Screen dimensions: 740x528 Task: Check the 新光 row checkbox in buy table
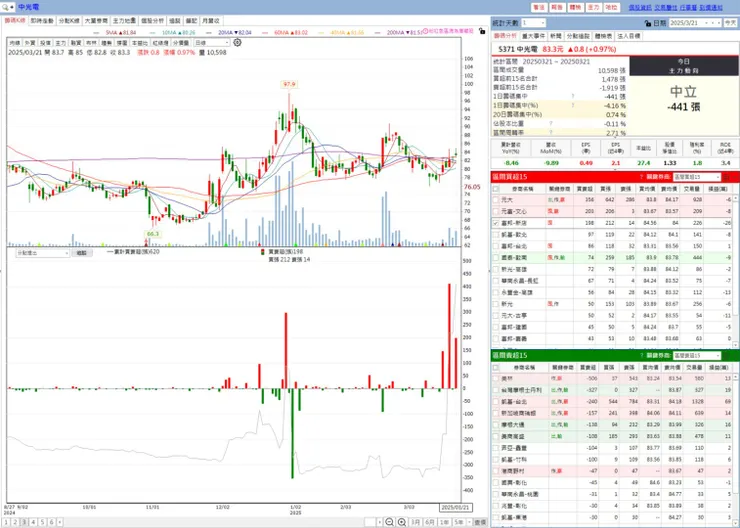pos(496,304)
